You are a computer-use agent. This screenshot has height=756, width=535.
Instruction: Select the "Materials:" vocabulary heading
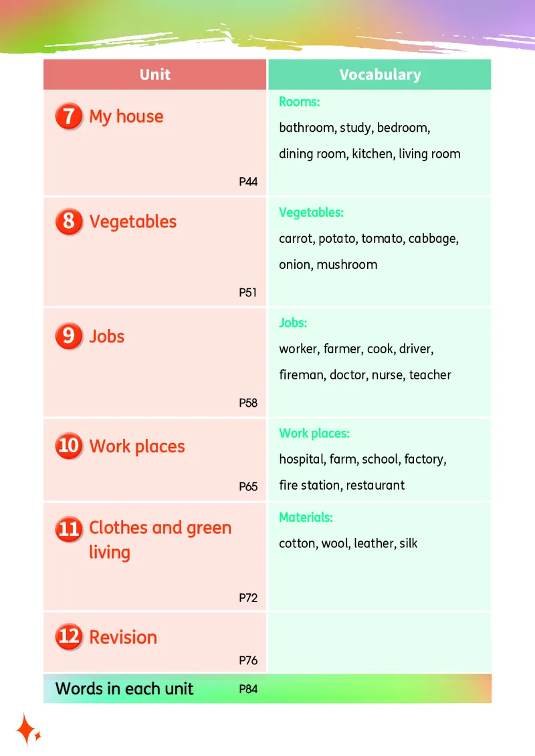(306, 517)
